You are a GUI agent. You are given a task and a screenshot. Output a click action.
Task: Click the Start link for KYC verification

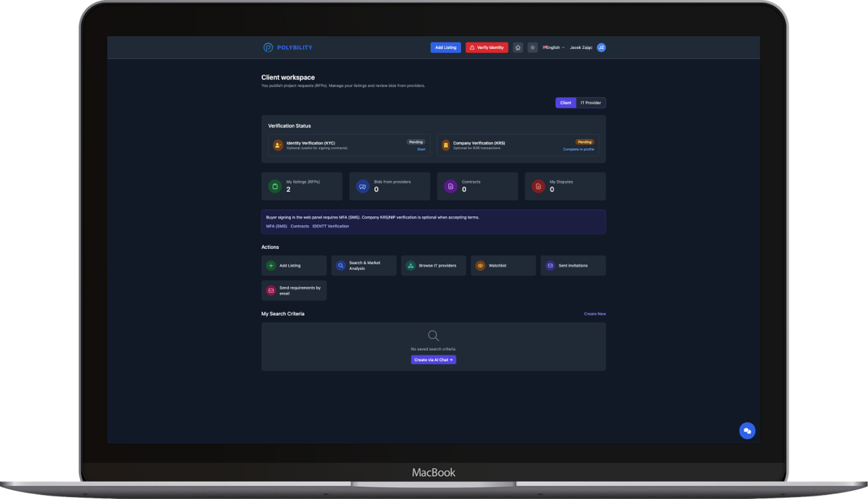click(x=421, y=149)
